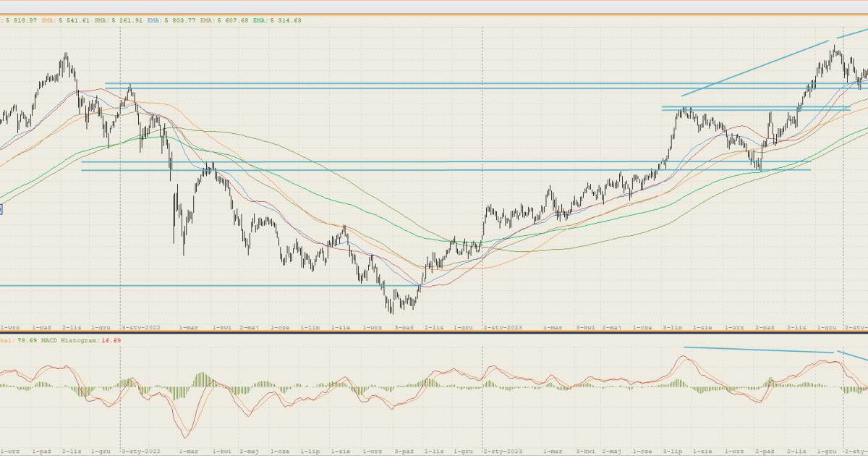Image resolution: width=868 pixels, height=456 pixels.
Task: Click the highest price peak in December 2023
Action: [x=835, y=46]
